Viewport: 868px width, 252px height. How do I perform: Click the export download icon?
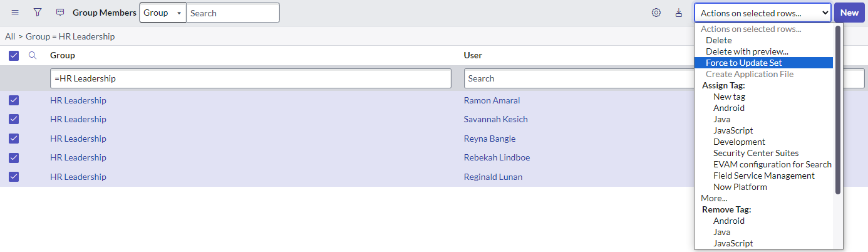pyautogui.click(x=679, y=13)
